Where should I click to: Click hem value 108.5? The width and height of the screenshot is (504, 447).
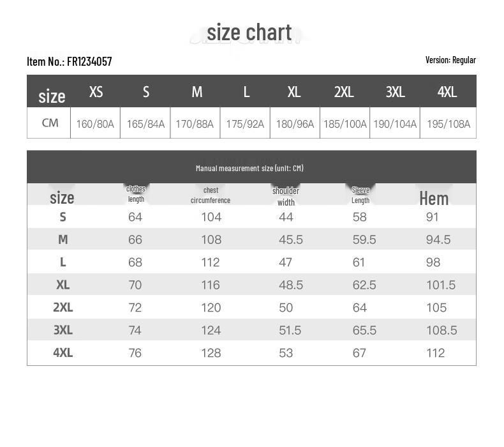click(x=441, y=330)
